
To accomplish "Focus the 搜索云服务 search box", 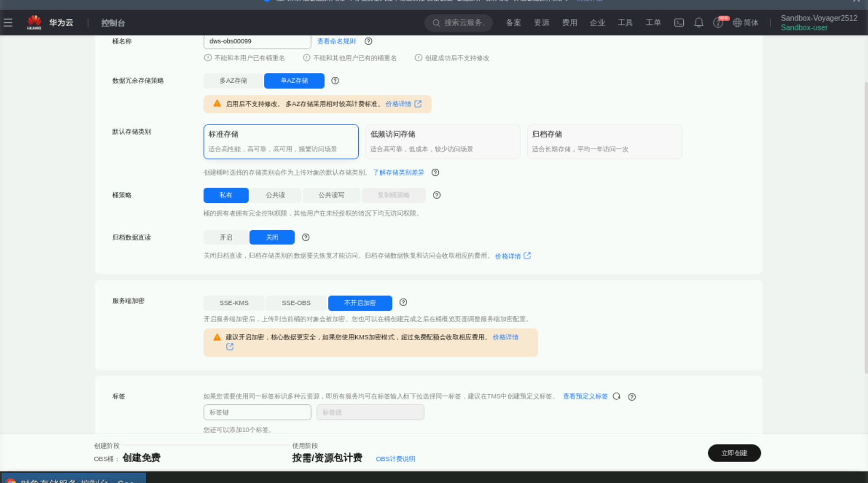I will pyautogui.click(x=458, y=22).
